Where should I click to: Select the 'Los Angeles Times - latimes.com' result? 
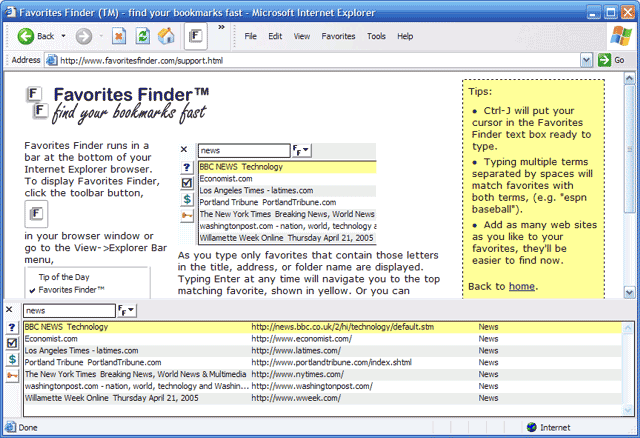coord(322,351)
